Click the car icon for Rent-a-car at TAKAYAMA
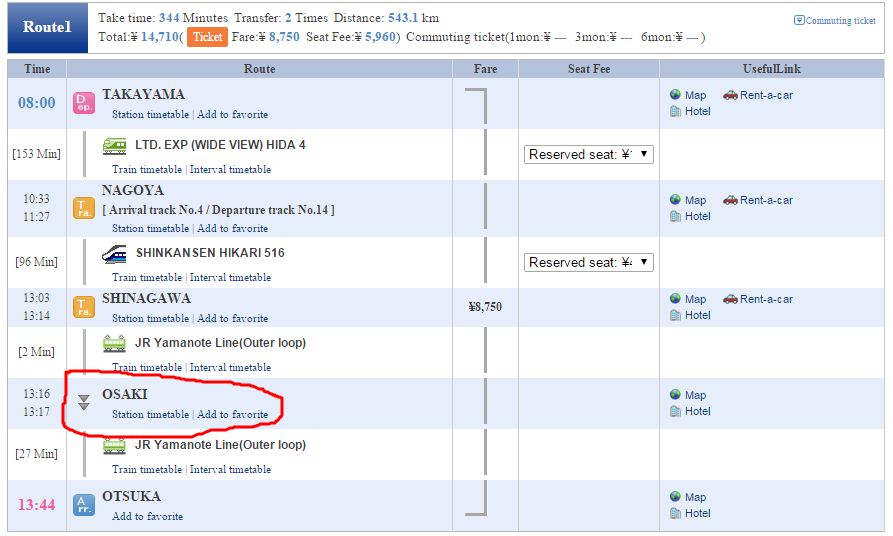 click(730, 95)
